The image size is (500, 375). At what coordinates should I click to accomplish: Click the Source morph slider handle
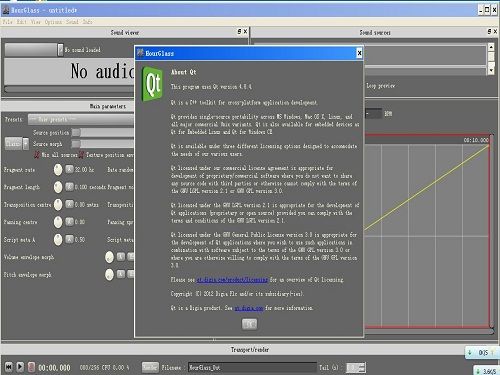coord(76,144)
